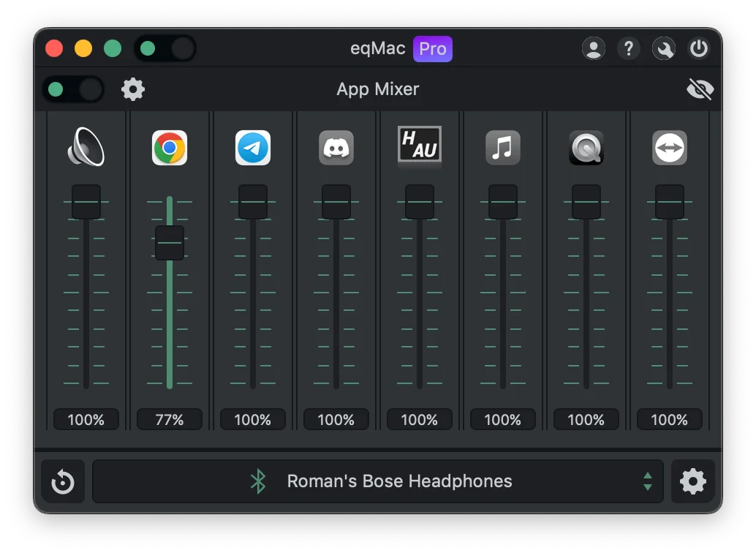Click the 77% volume field under Chrome
This screenshot has height=553, width=756.
[x=169, y=419]
